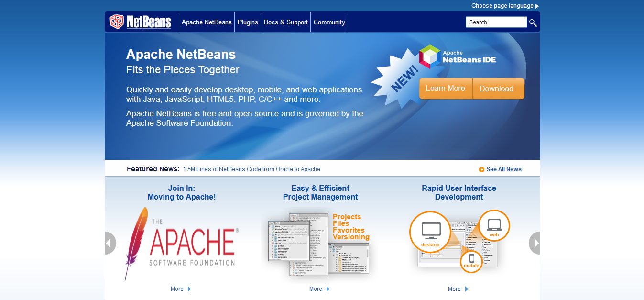Click More link under Rapid User Interface Development
The height and width of the screenshot is (300, 644).
tap(454, 289)
